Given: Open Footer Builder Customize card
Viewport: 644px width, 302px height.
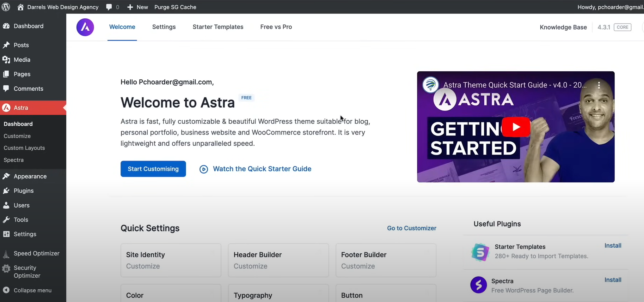Looking at the screenshot, I should pyautogui.click(x=386, y=260).
